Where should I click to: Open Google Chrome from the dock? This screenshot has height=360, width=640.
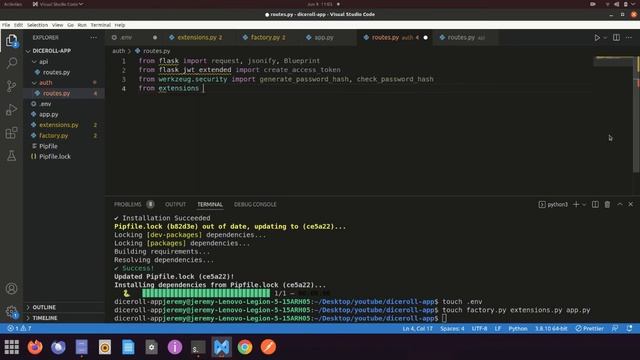pyautogui.click(x=245, y=347)
